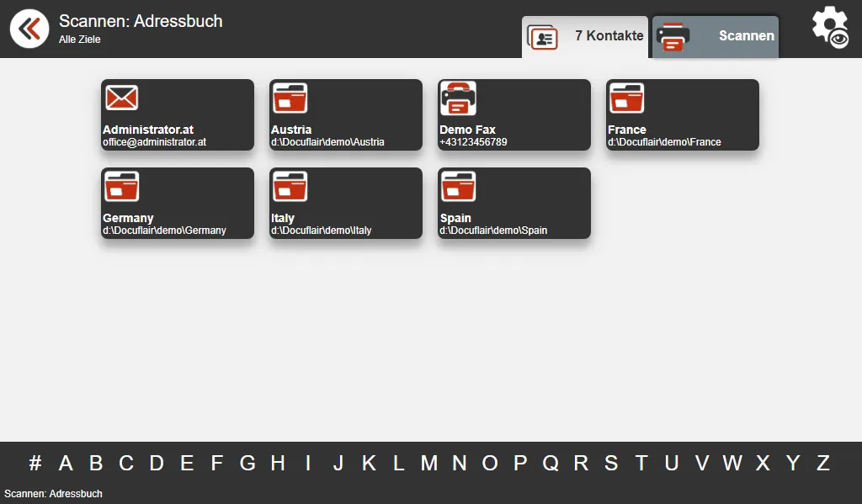Click the back double-arrow icon
Viewport: 862px width, 504px height.
pyautogui.click(x=29, y=29)
